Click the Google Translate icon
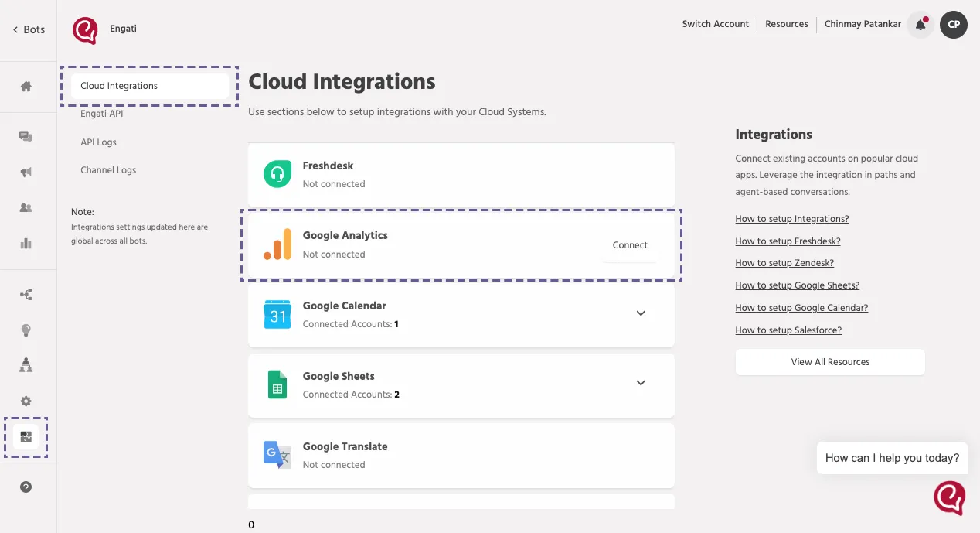 277,455
